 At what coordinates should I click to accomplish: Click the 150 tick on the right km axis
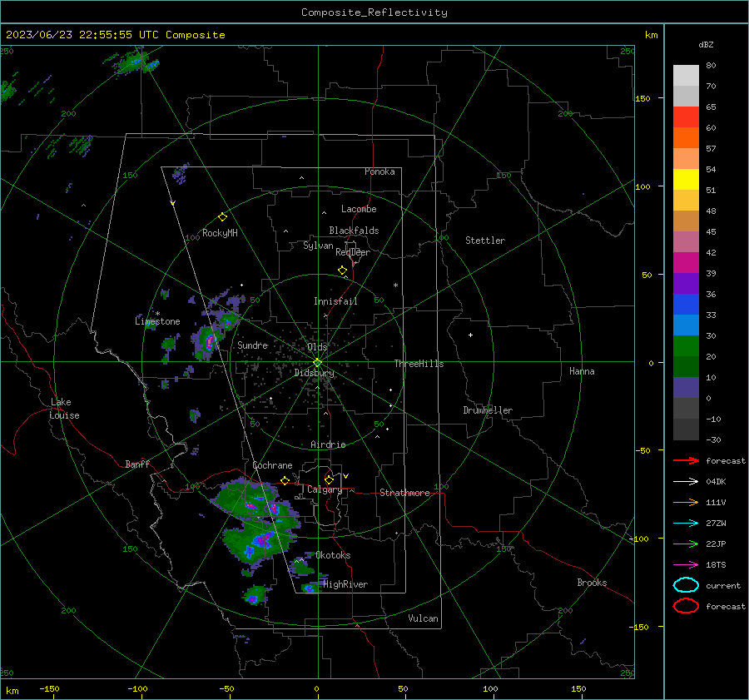[642, 98]
